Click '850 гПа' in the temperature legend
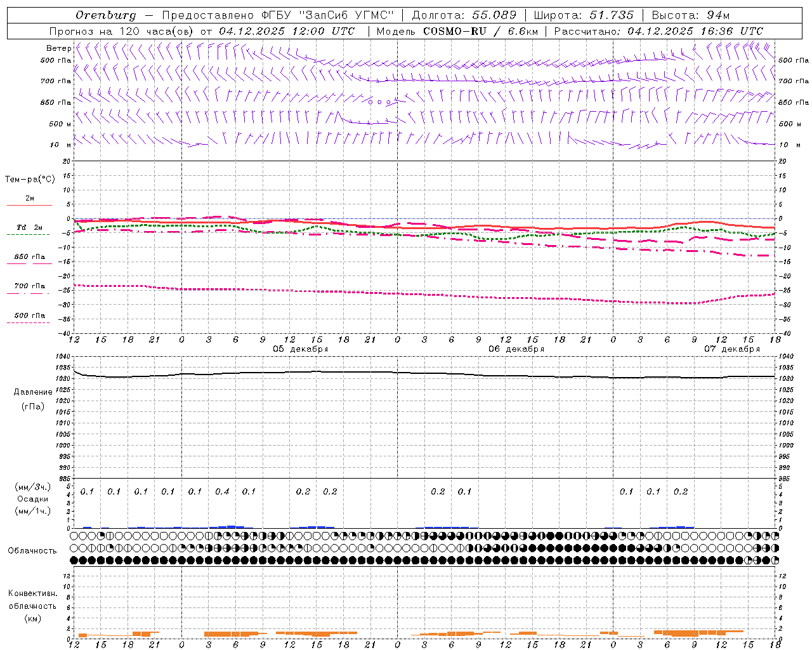This screenshot has height=650, width=812. (x=30, y=257)
